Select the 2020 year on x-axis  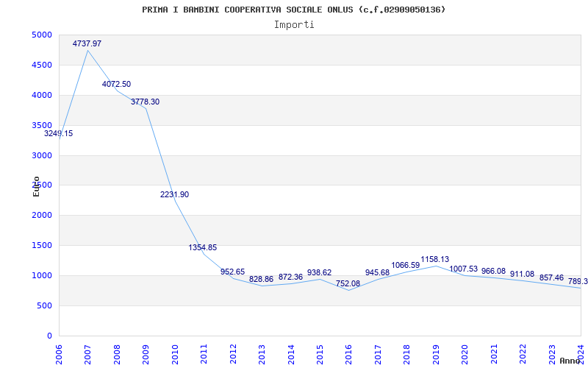tap(465, 354)
